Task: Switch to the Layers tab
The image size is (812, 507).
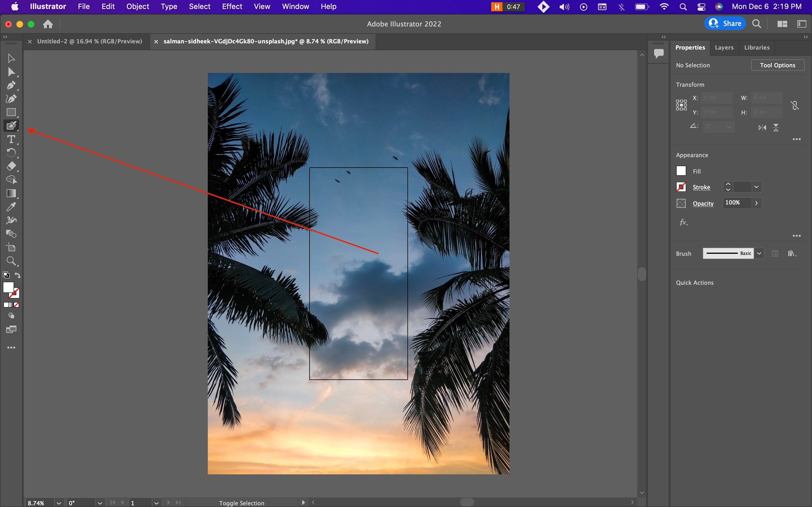Action: click(724, 47)
